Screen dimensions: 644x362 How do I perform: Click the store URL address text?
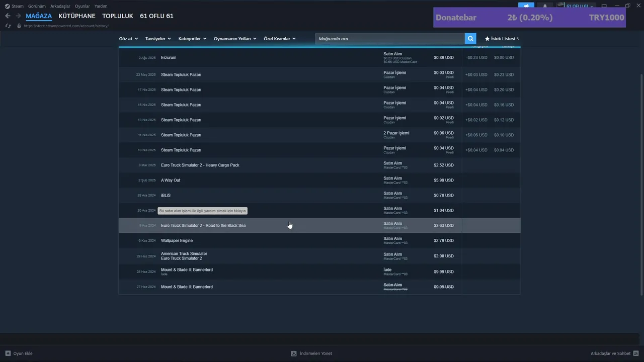click(x=66, y=26)
